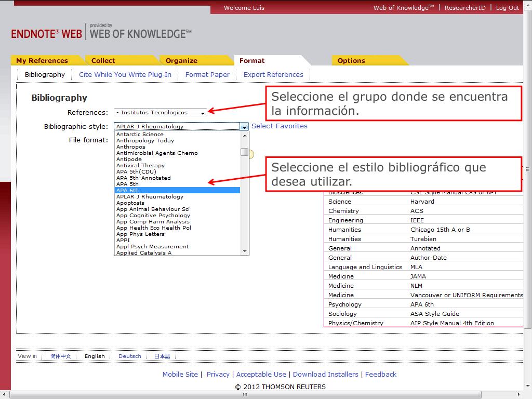Go to Export References
532x399 pixels.
pos(273,74)
